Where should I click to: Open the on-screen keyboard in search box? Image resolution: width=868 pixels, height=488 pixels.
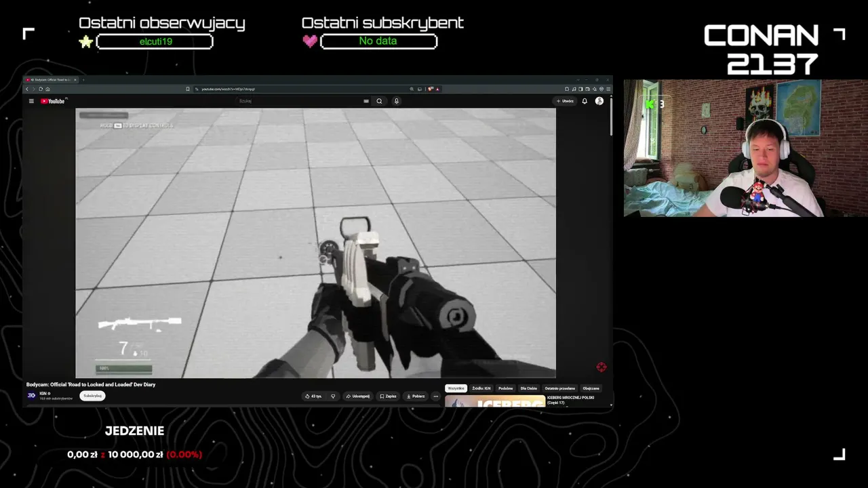pyautogui.click(x=366, y=101)
